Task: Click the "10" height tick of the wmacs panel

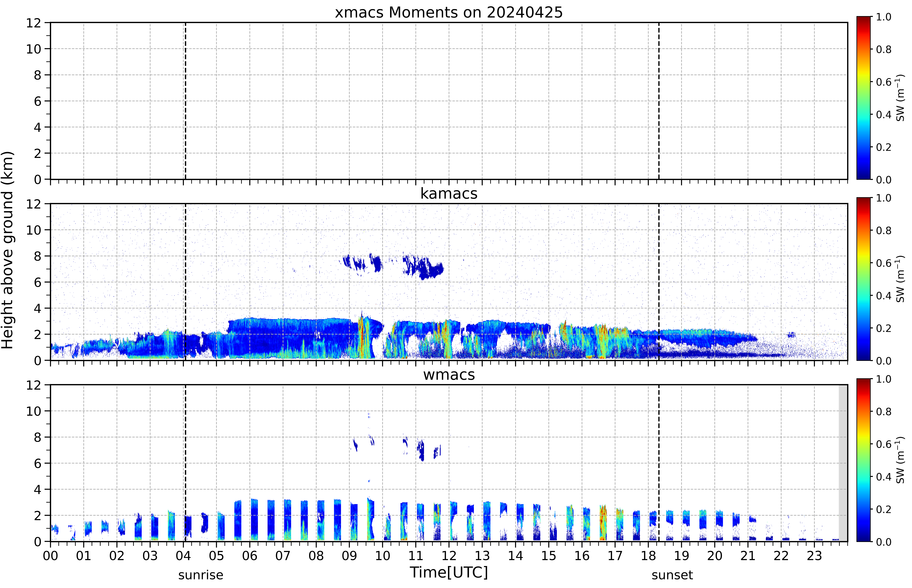Action: (34, 411)
